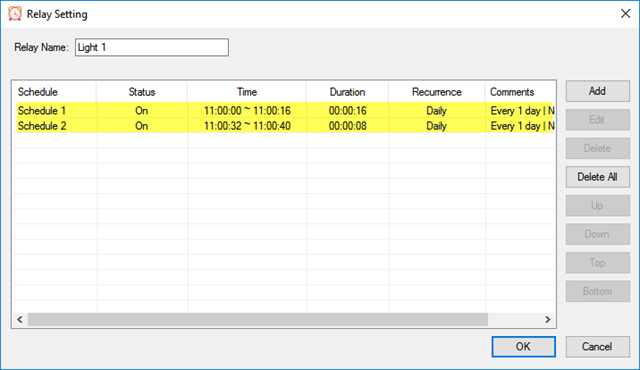Screen dimensions: 640x370
Task: Close the Relay Setting dialog
Action: [x=625, y=13]
